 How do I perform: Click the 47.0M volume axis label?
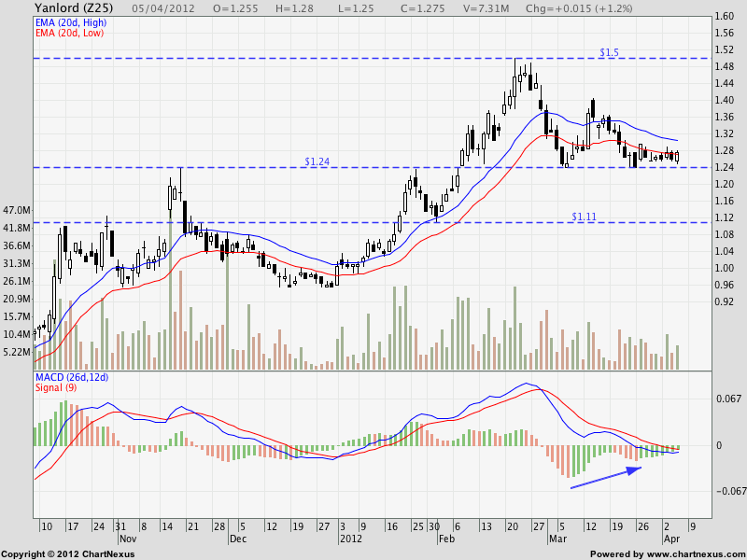click(18, 211)
